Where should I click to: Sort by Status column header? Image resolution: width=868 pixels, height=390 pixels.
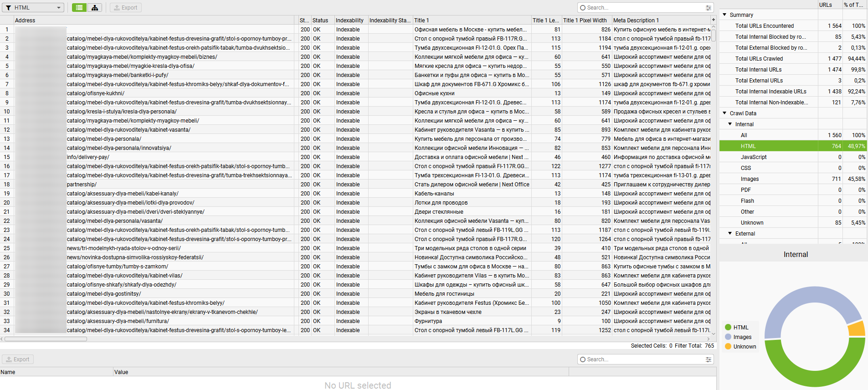(x=322, y=21)
